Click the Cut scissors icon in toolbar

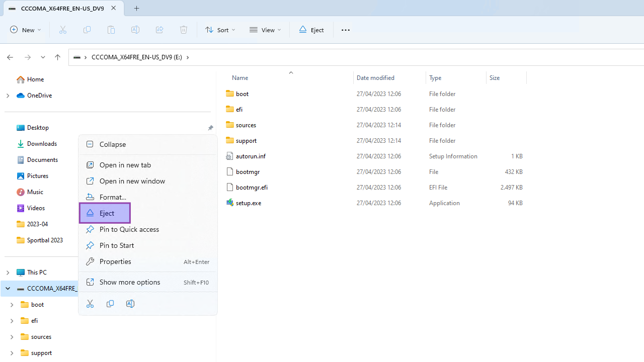[x=63, y=30]
